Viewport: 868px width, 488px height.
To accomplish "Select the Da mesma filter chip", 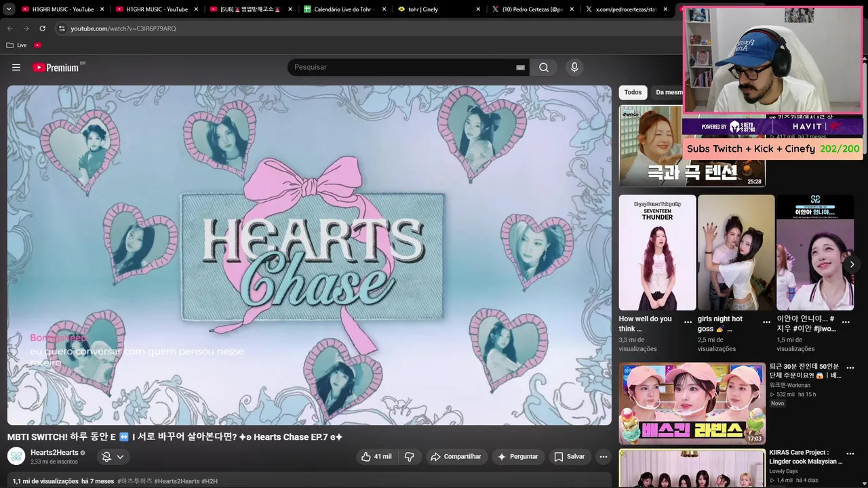I will pos(669,92).
